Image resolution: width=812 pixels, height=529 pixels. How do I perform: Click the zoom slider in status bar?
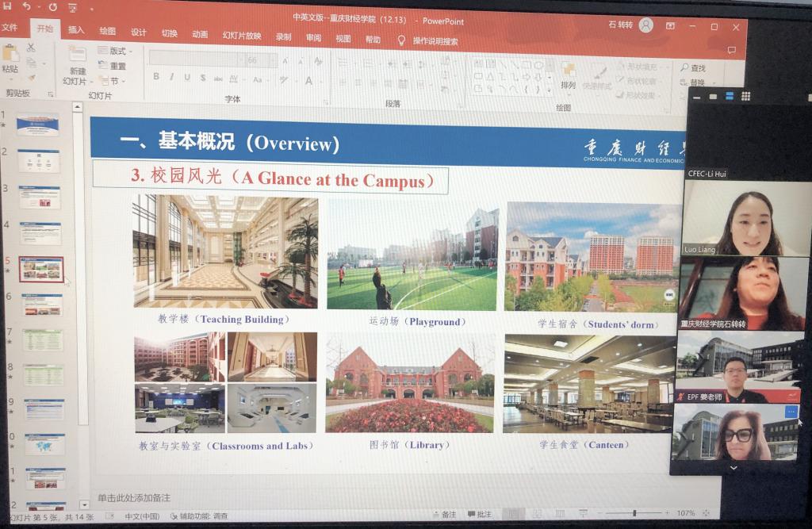point(634,513)
